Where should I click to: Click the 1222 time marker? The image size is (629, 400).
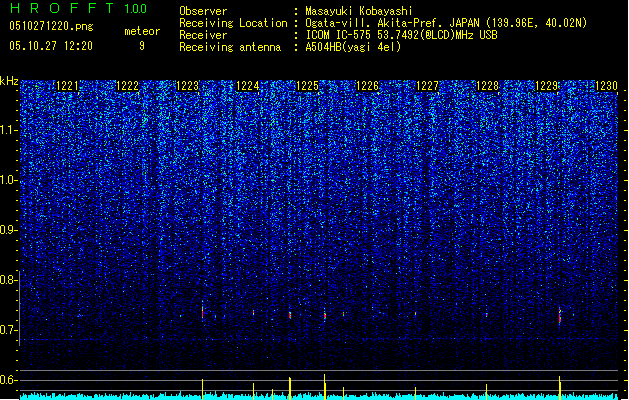[x=128, y=86]
